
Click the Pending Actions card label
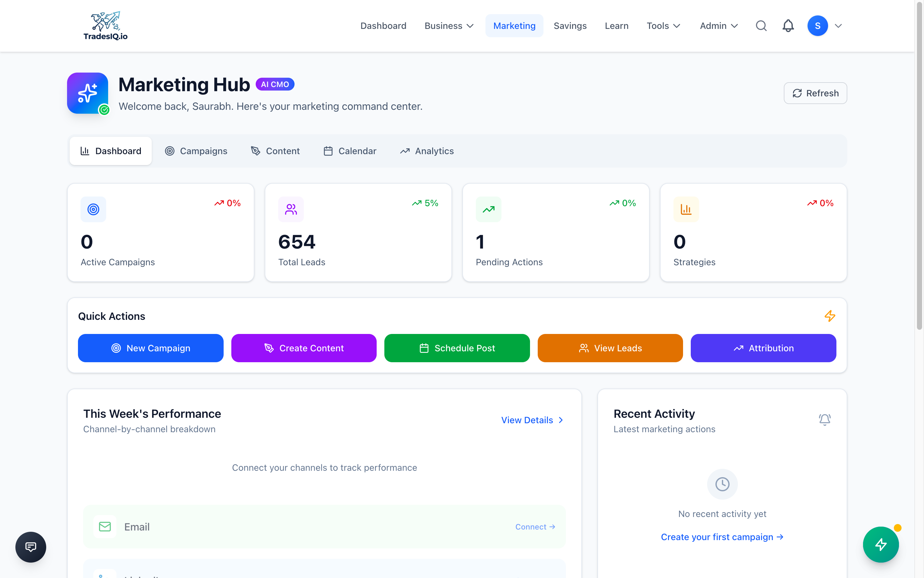pyautogui.click(x=509, y=262)
